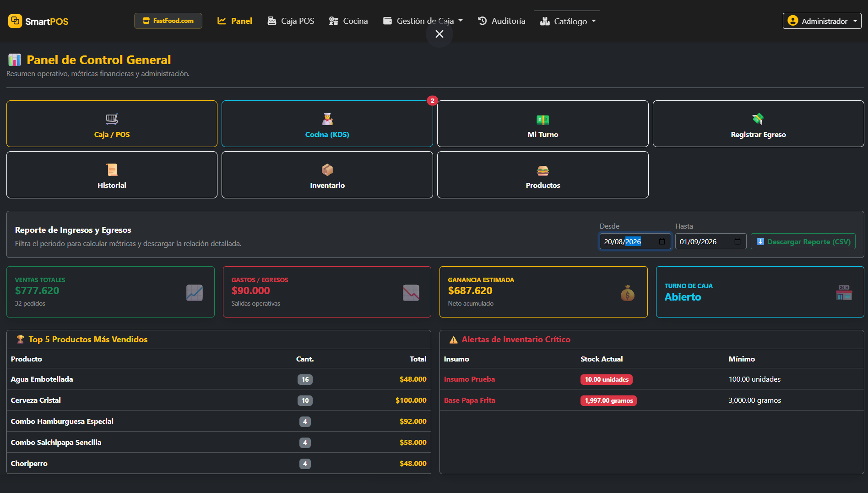868x493 pixels.
Task: Click the Desde date input field
Action: click(x=635, y=241)
